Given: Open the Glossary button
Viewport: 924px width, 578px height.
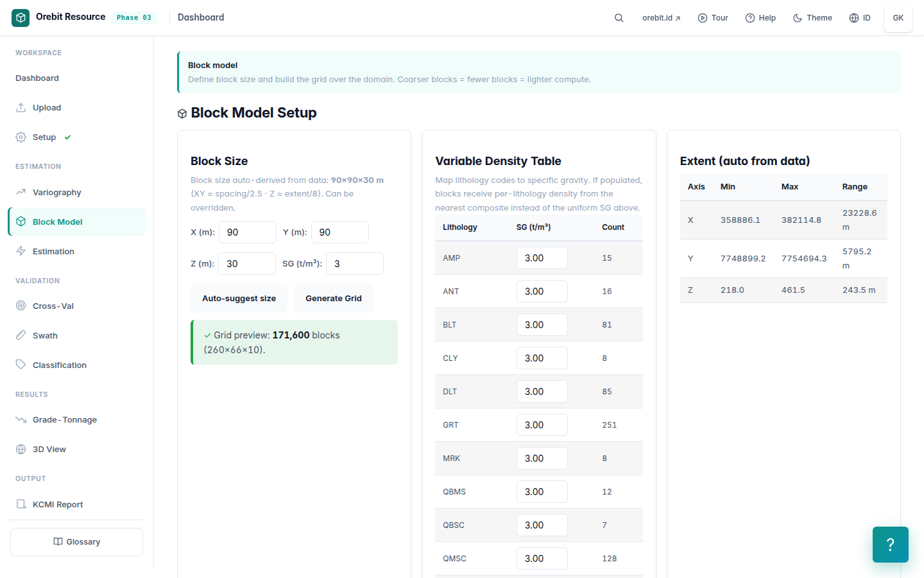Looking at the screenshot, I should coord(76,542).
